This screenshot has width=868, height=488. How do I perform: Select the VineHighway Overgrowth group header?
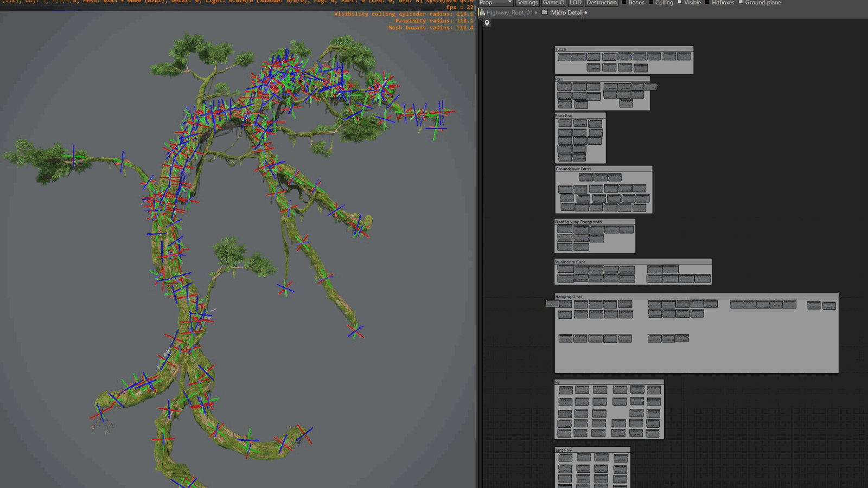[x=595, y=222]
